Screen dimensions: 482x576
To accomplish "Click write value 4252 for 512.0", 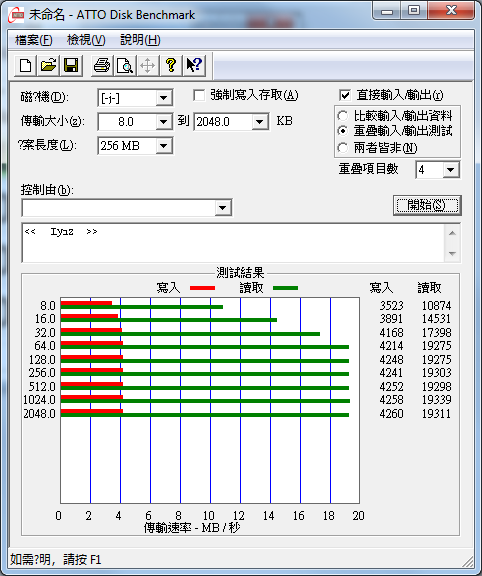I will (x=391, y=387).
